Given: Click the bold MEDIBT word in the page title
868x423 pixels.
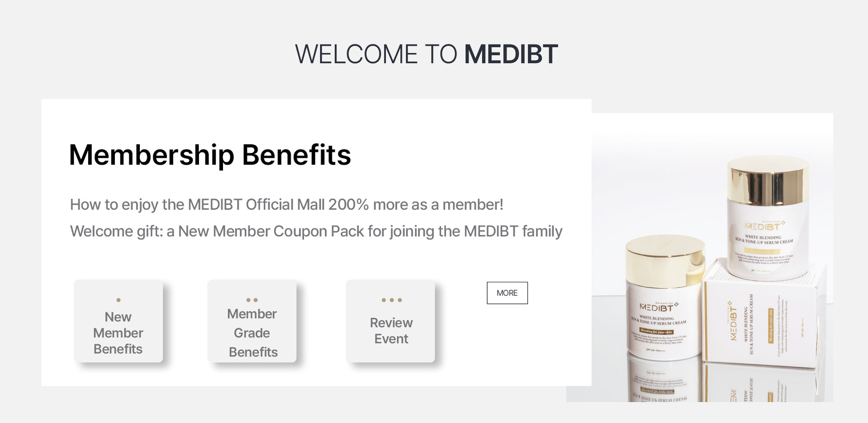Looking at the screenshot, I should point(511,54).
